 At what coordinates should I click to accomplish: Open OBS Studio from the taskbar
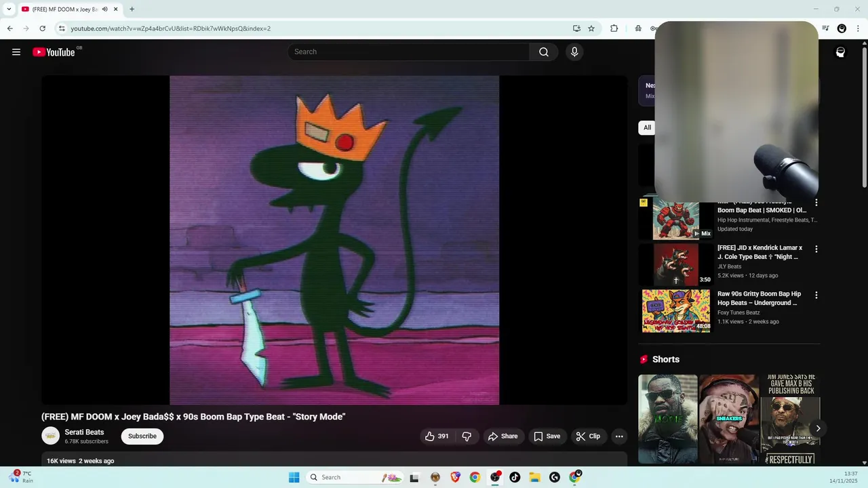(495, 477)
